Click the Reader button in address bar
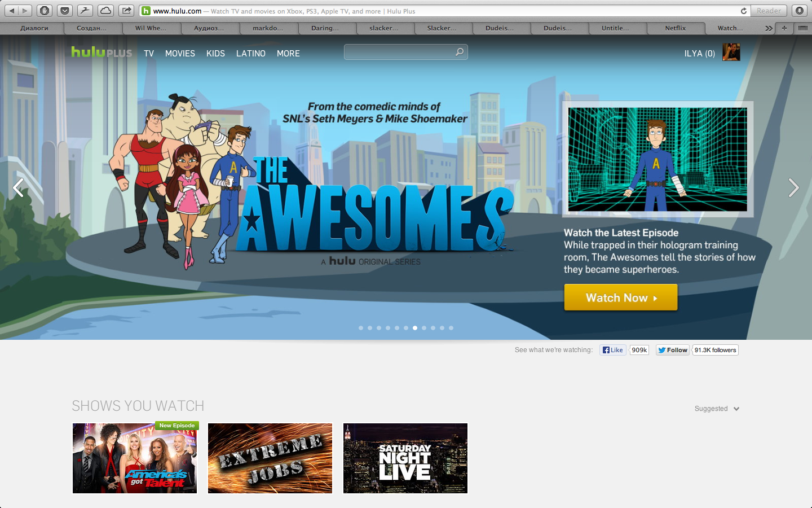 coord(769,11)
